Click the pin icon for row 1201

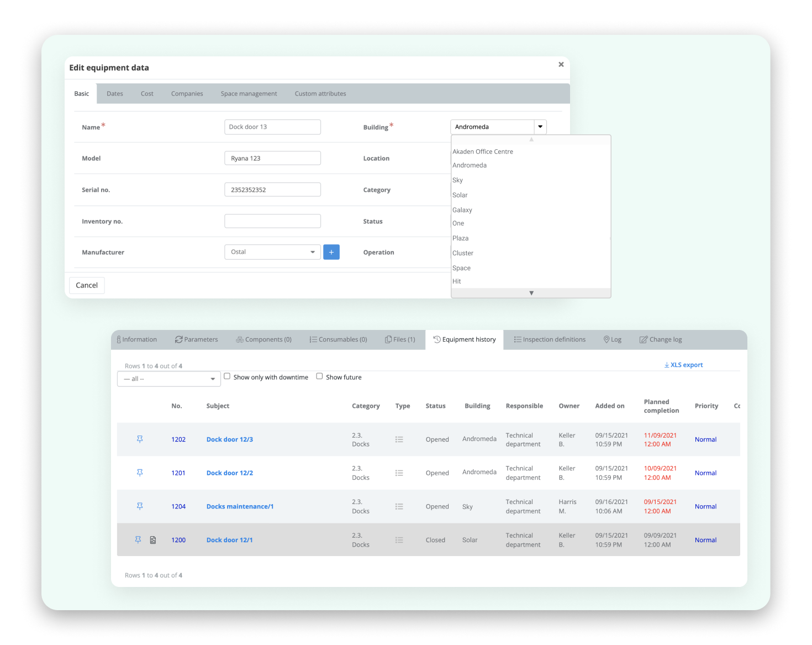[140, 473]
